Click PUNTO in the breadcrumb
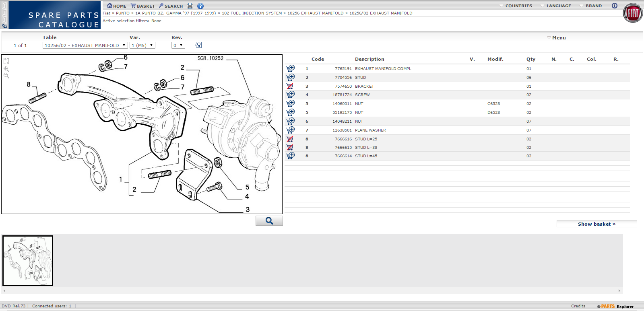This screenshot has width=644, height=311. 123,13
